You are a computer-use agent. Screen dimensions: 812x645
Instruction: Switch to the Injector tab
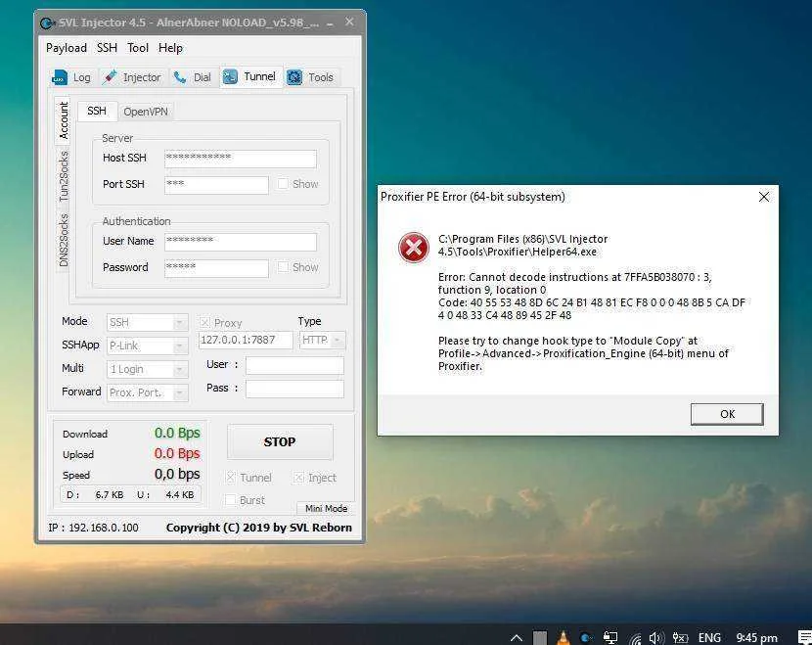[132, 77]
